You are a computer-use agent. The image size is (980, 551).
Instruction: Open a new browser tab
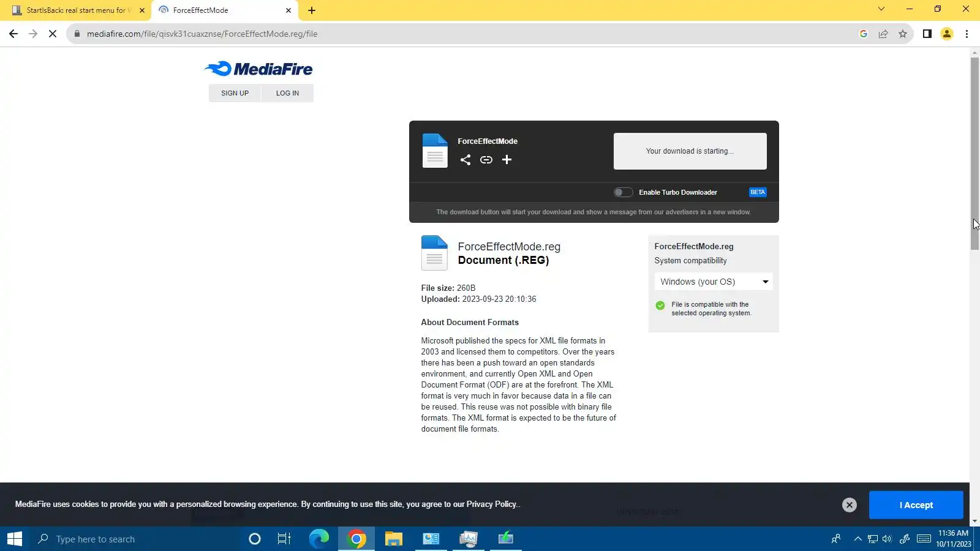312,10
